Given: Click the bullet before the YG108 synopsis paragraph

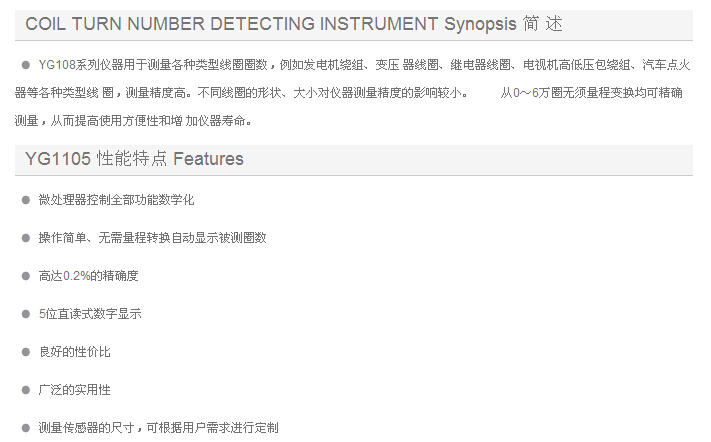Looking at the screenshot, I should pyautogui.click(x=25, y=65).
